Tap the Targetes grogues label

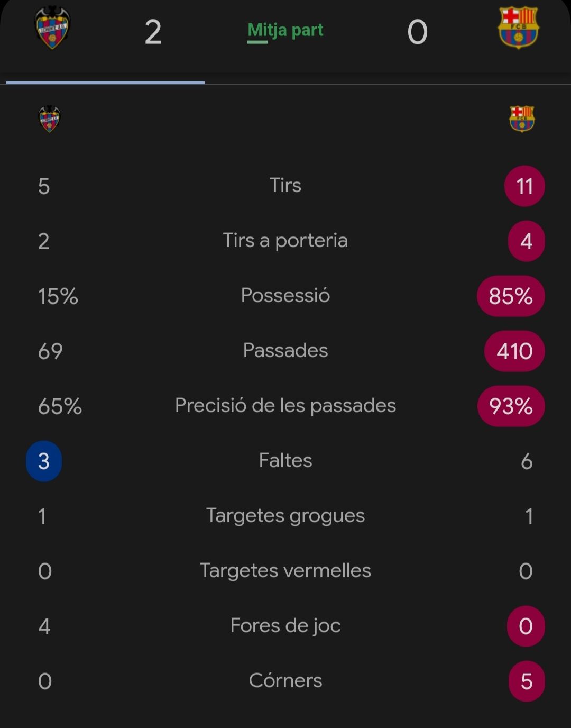[x=285, y=516]
